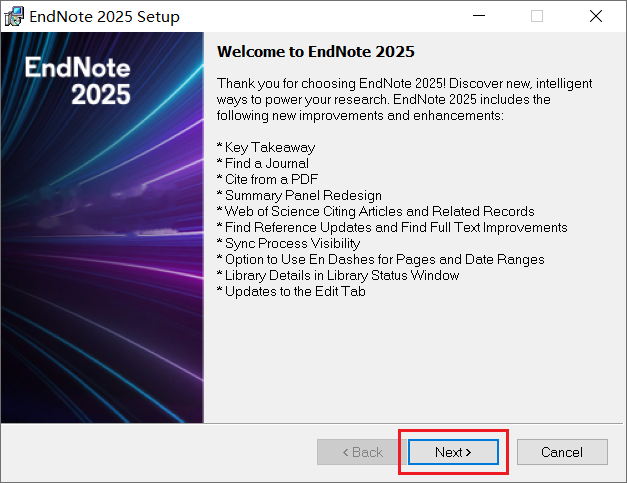This screenshot has height=483, width=627.
Task: Click the disabled maximize window button
Action: pyautogui.click(x=537, y=16)
